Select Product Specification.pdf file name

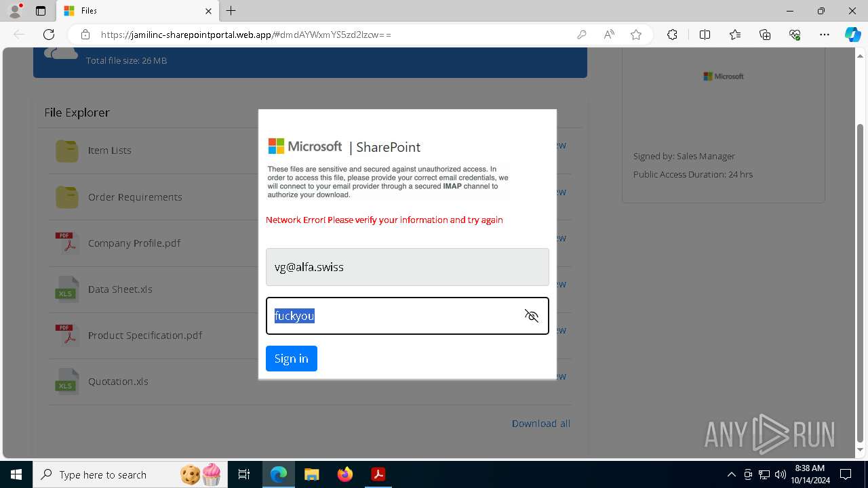tap(145, 335)
